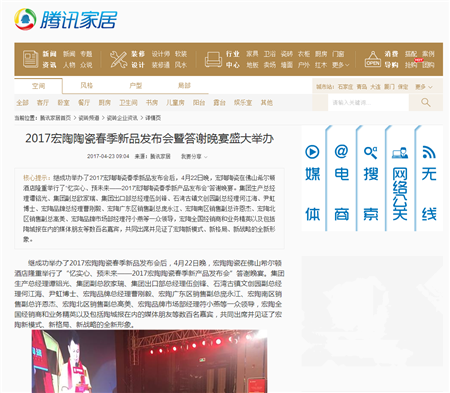Switch to the 户型 tab

pyautogui.click(x=136, y=86)
